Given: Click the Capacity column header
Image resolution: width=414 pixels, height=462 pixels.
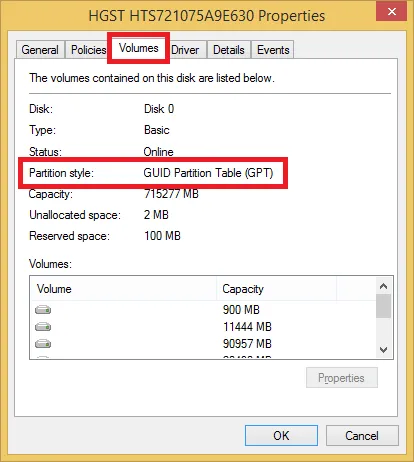Looking at the screenshot, I should pyautogui.click(x=277, y=289).
